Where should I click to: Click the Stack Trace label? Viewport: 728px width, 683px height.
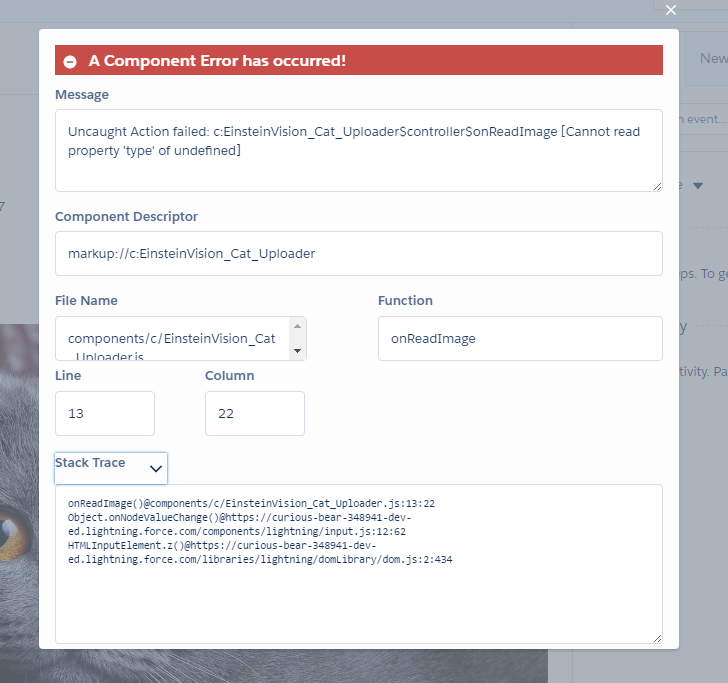pyautogui.click(x=90, y=463)
